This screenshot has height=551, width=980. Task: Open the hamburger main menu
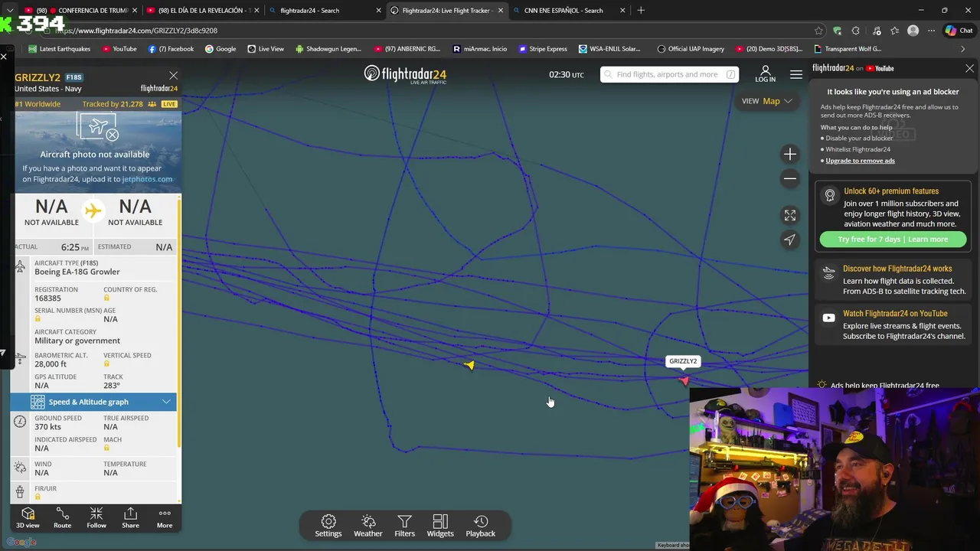click(x=796, y=74)
